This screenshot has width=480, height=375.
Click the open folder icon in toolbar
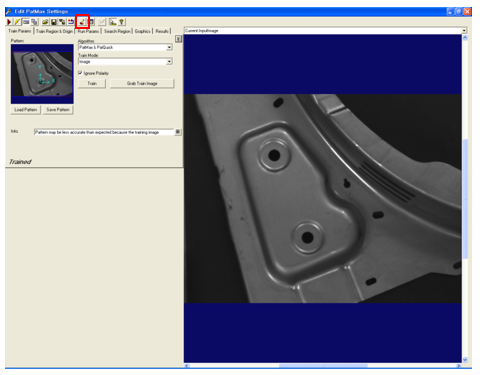click(45, 22)
